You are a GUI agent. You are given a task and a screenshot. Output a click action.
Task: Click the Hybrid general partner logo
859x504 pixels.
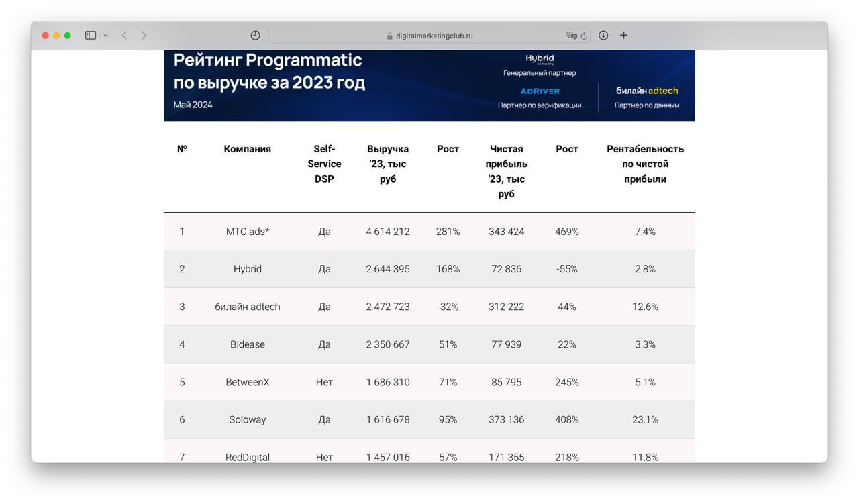540,59
